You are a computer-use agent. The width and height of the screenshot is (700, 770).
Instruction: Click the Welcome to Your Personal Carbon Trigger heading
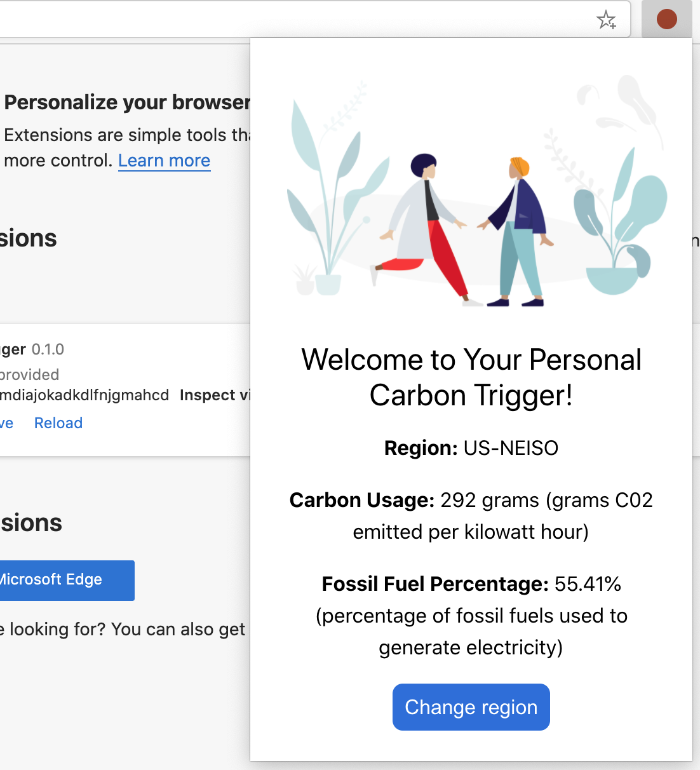[x=471, y=377]
